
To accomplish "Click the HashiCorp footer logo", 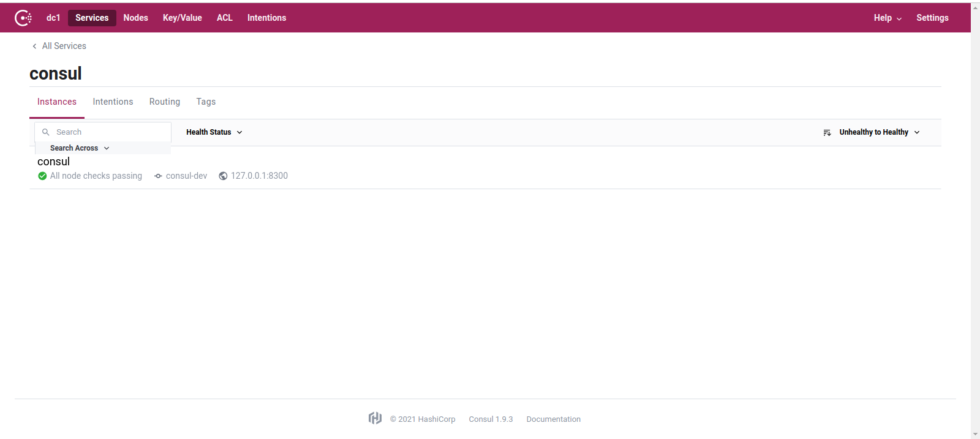I will click(x=375, y=418).
